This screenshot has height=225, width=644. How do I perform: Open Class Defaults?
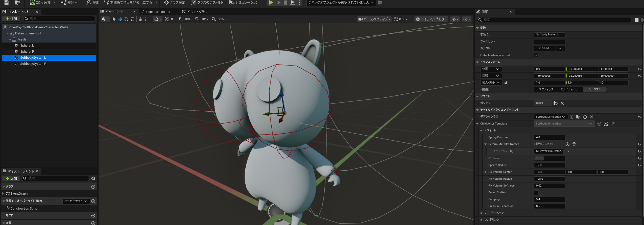[x=207, y=3]
